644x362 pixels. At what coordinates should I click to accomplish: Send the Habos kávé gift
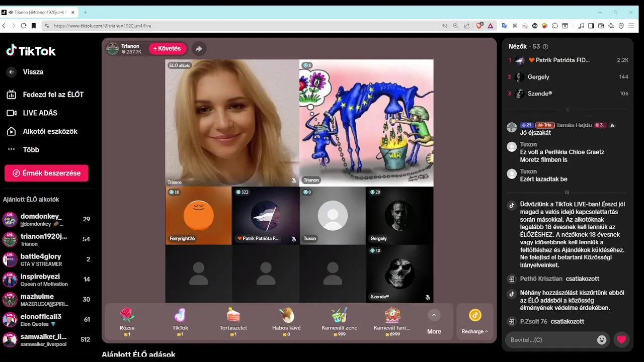click(x=286, y=322)
